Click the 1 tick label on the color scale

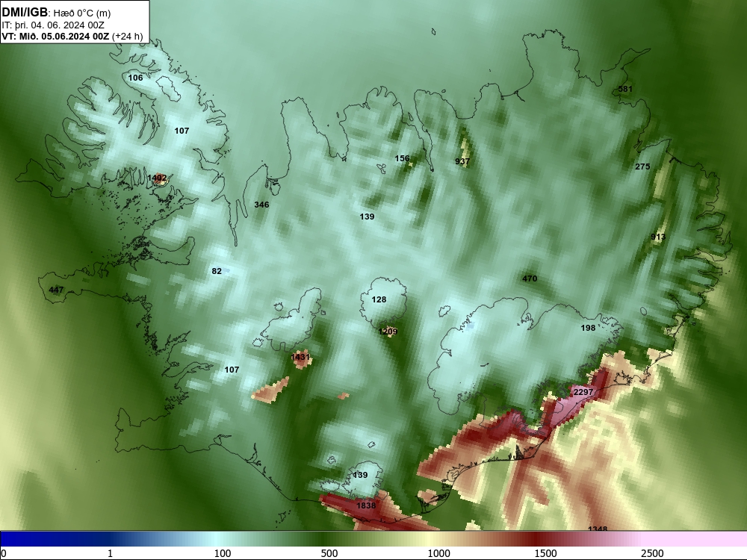[x=110, y=553]
